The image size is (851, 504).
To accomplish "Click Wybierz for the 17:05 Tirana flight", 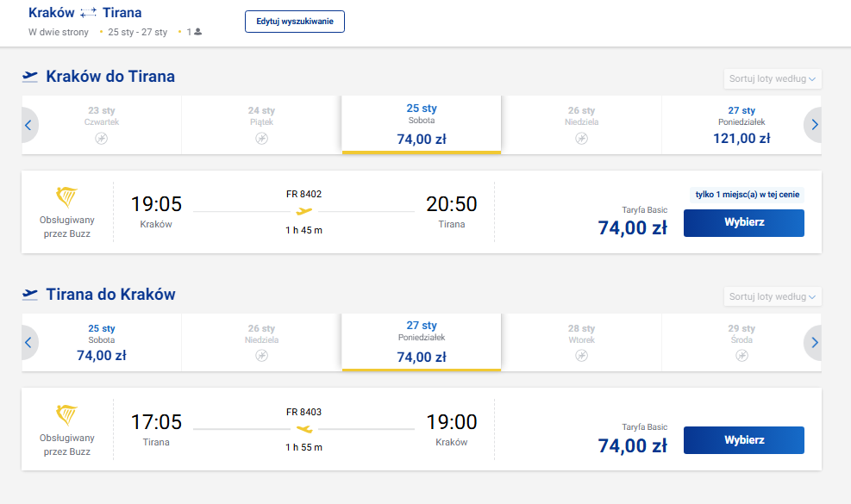I will tap(743, 440).
